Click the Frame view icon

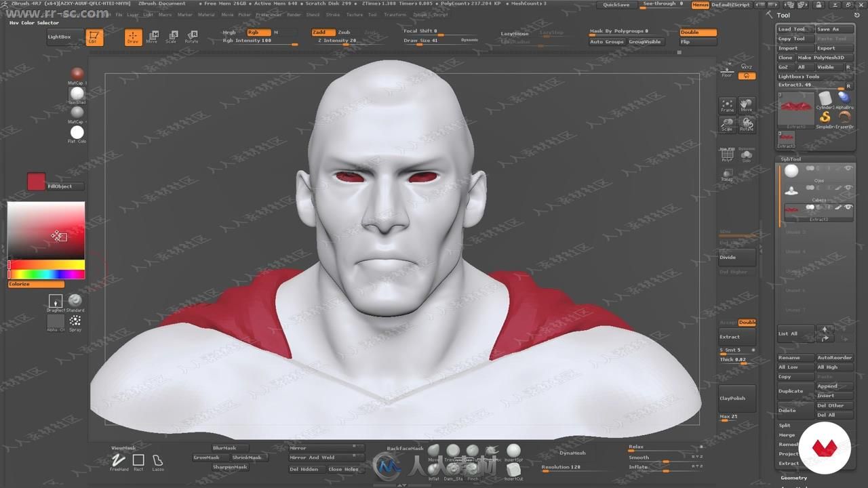pyautogui.click(x=727, y=105)
